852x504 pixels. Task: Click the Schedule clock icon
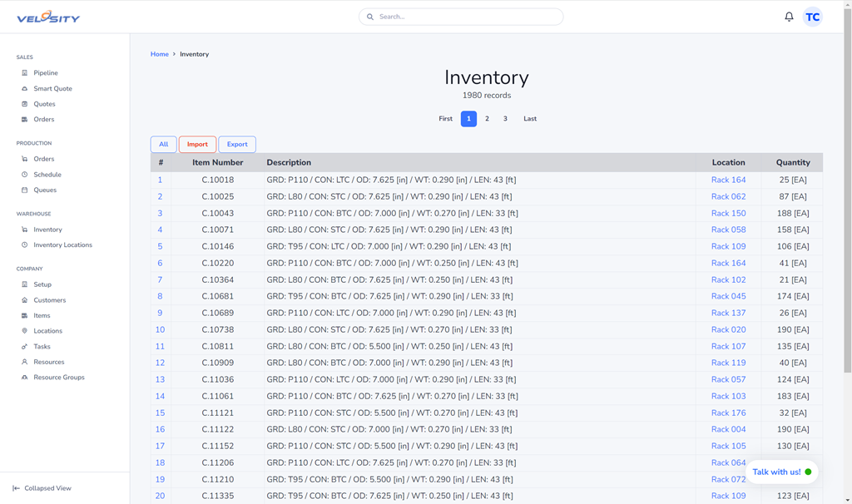(24, 175)
